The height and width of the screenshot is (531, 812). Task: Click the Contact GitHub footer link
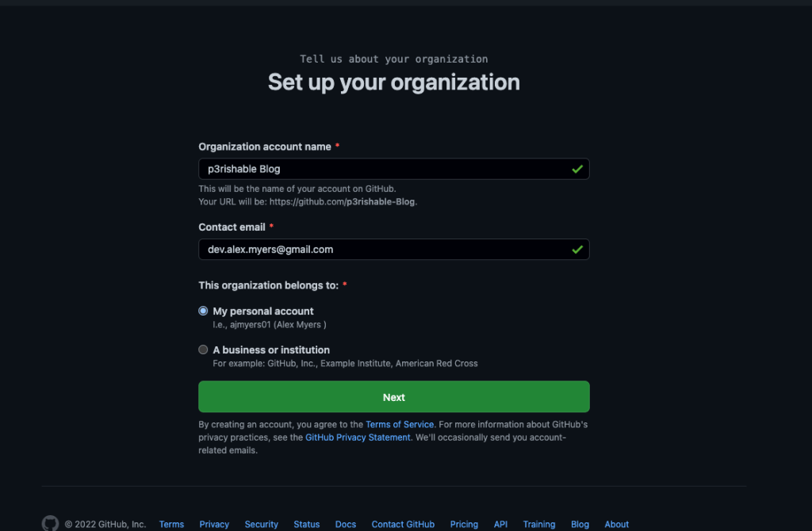point(403,525)
